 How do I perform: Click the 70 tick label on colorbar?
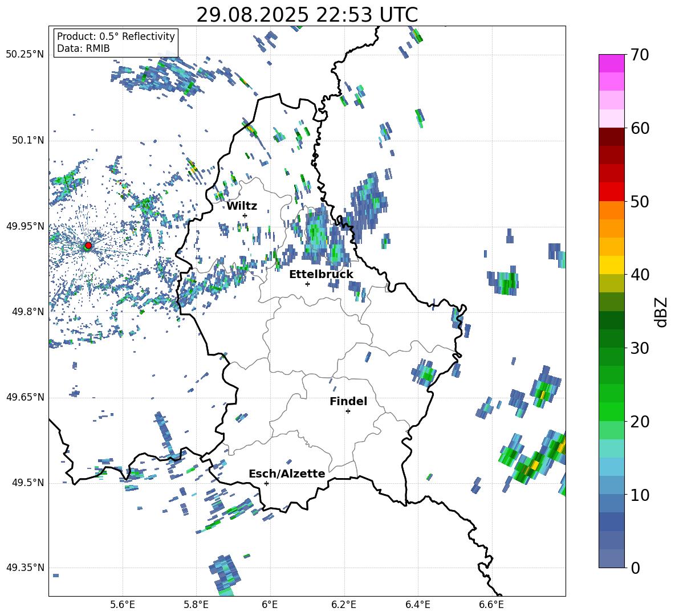coord(640,55)
